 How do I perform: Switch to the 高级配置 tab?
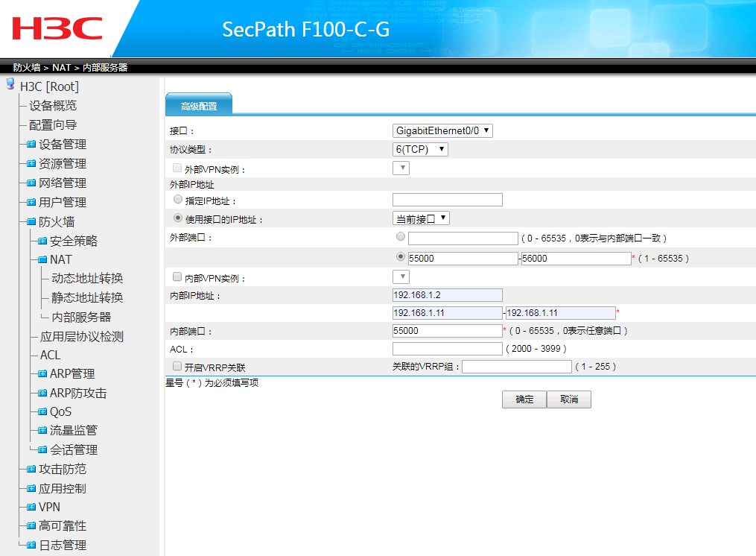click(x=199, y=106)
